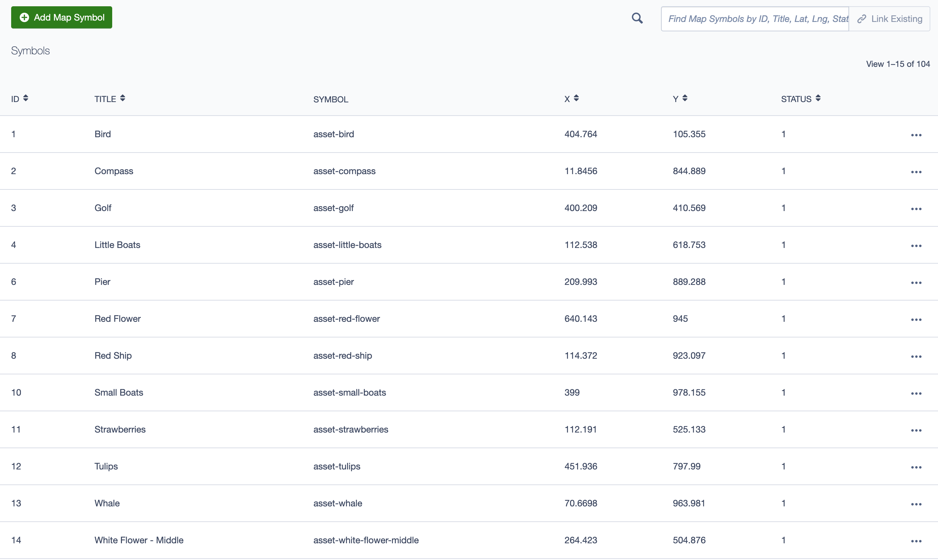This screenshot has width=938, height=560.
Task: Open the ellipsis actions for Small Boats
Action: [916, 393]
